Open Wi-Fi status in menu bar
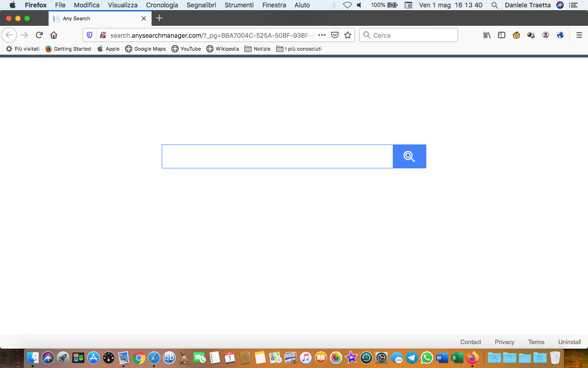Screen dimensions: 588x368 click(347, 5)
